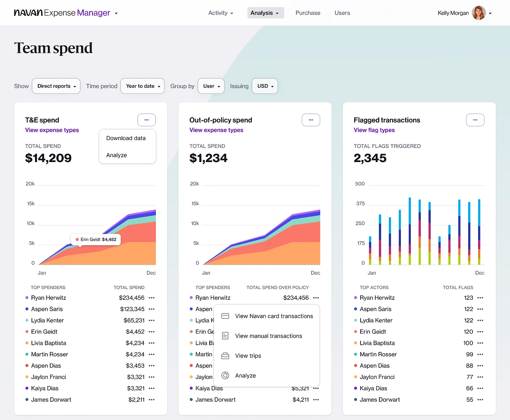
Task: Open Flagged transactions card options menu
Action: [475, 120]
